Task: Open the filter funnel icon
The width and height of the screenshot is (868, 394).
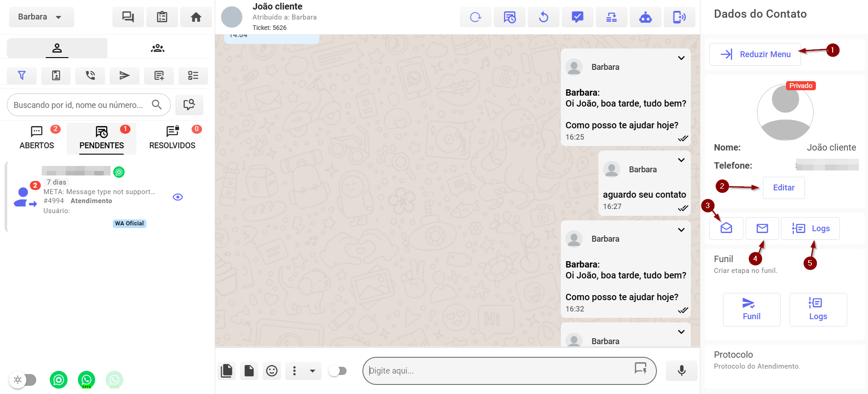Action: click(22, 75)
